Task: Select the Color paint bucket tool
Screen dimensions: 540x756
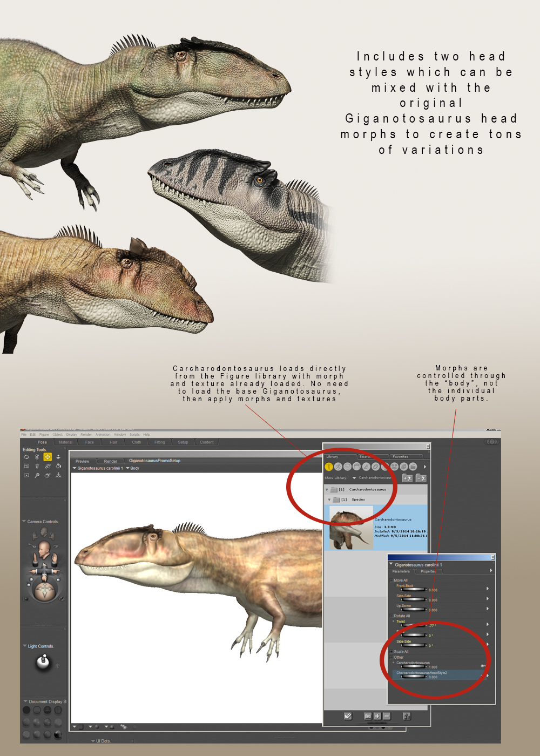Action: pos(58,466)
